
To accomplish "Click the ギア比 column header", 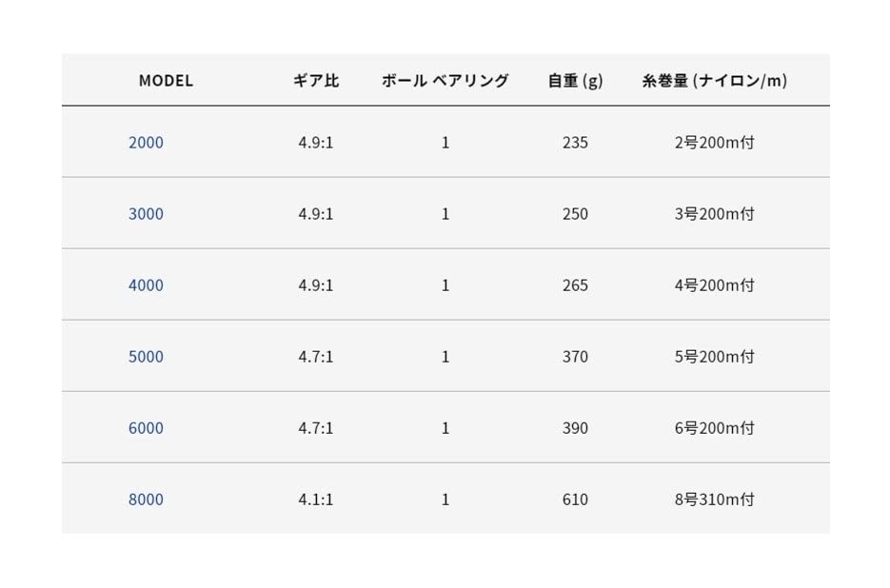I will (316, 81).
